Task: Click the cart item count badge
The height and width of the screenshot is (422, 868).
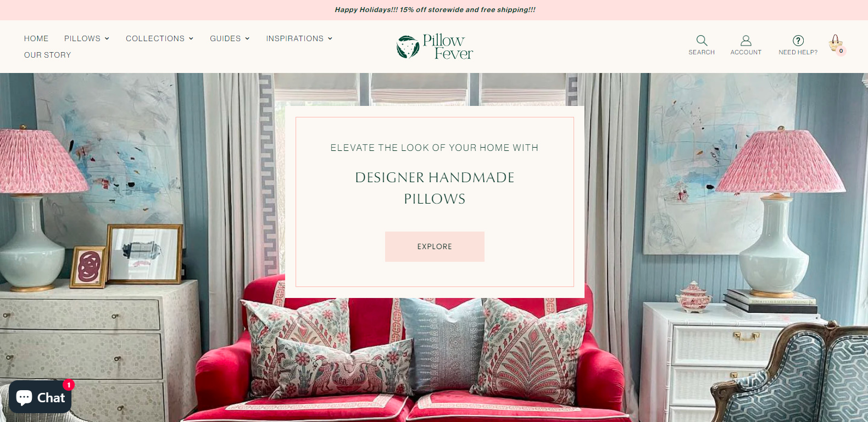Action: (841, 51)
